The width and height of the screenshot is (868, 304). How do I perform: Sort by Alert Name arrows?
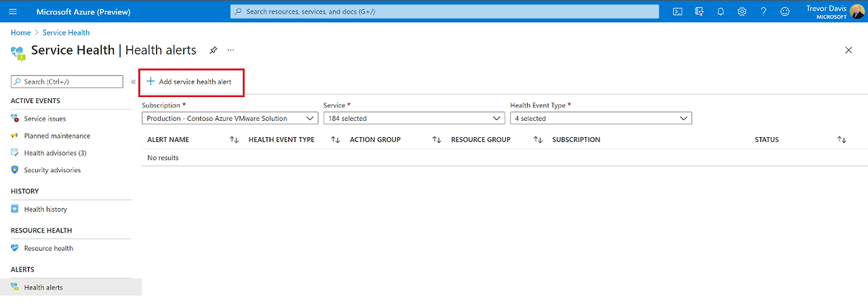(234, 140)
